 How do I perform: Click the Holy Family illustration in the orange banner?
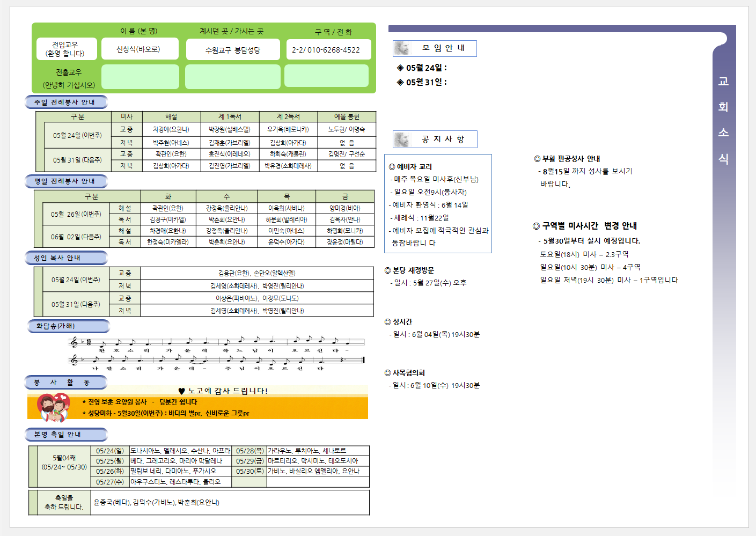(54, 408)
